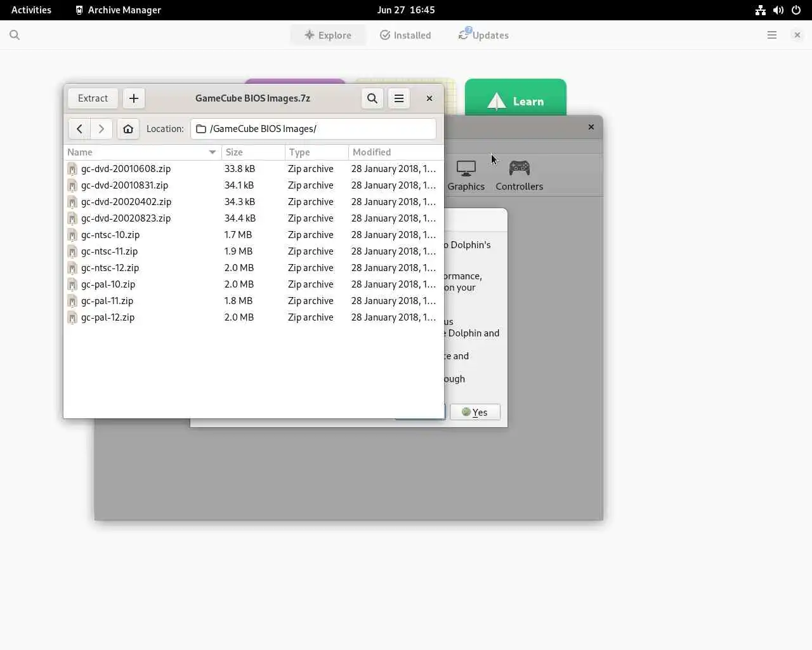
Task: Select gc-dvd-20010831.zip file name
Action: (x=124, y=185)
